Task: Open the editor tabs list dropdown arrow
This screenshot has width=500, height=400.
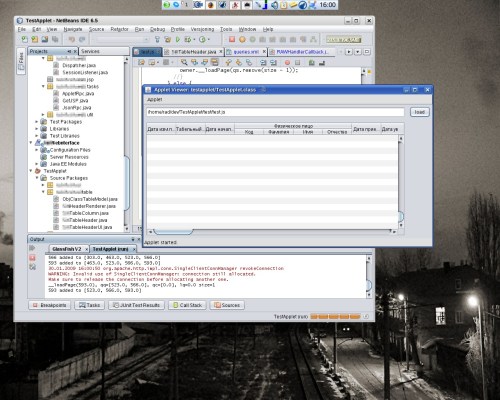Action: click(358, 52)
